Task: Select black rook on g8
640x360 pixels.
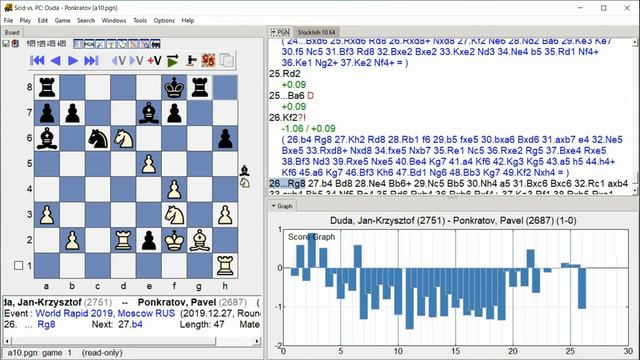Action: 200,87
